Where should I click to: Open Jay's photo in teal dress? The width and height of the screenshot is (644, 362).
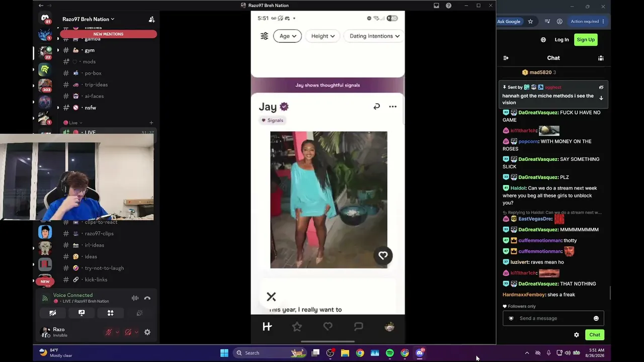(329, 200)
